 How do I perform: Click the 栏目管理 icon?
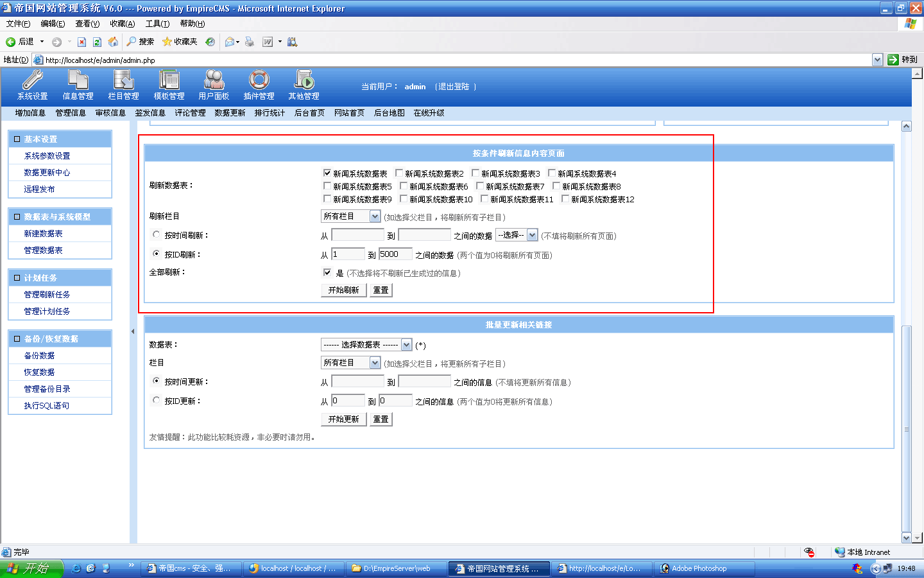click(123, 80)
